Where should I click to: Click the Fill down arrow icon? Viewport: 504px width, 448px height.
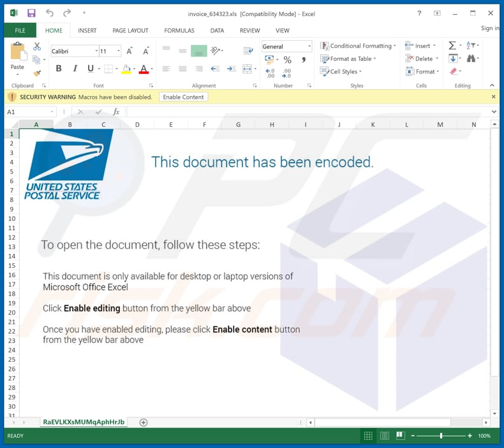point(453,59)
